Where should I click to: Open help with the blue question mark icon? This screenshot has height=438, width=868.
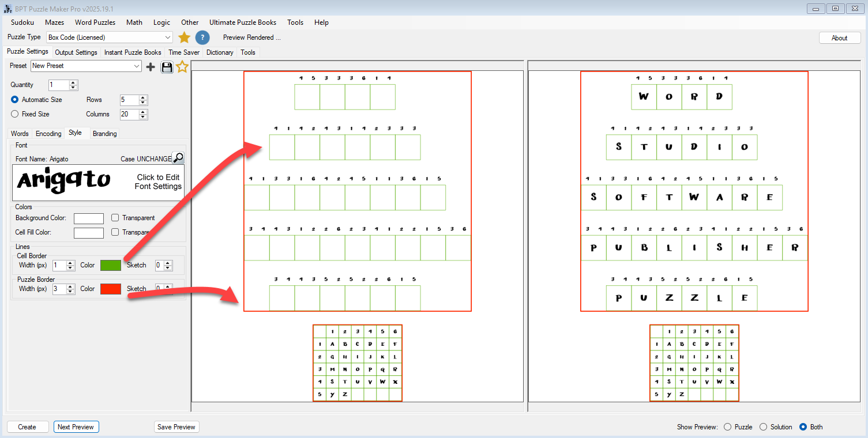(x=202, y=37)
